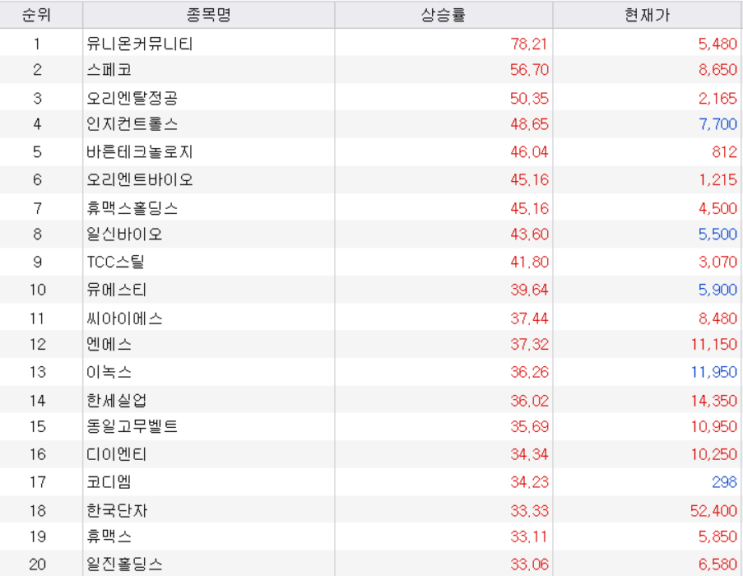Click the 46.04 rise rate value

click(x=529, y=152)
